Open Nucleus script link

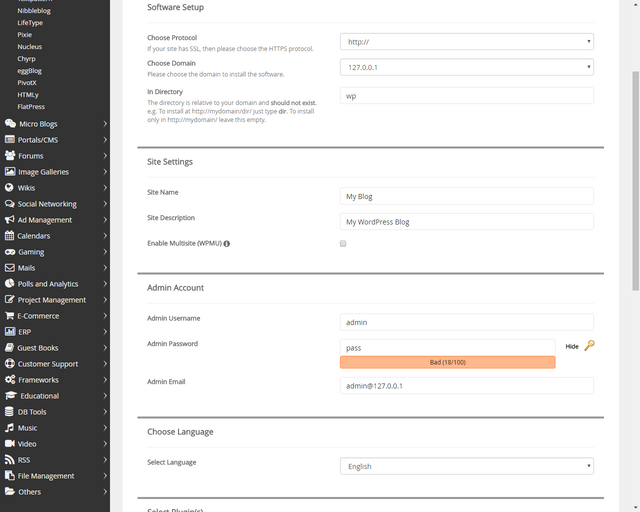coord(29,47)
